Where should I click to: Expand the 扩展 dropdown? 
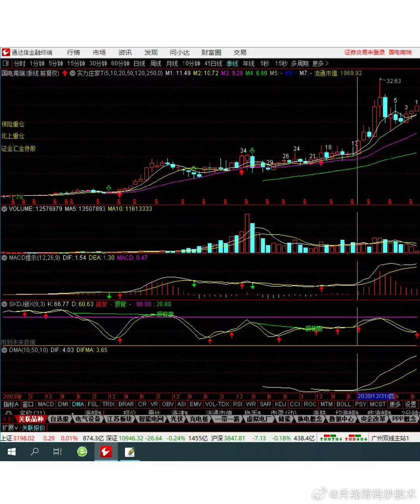pos(10,428)
